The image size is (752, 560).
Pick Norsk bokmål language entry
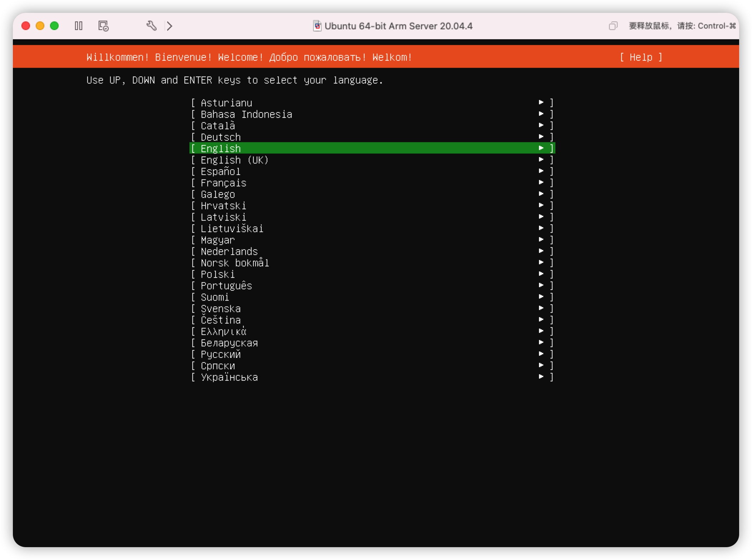[372, 263]
